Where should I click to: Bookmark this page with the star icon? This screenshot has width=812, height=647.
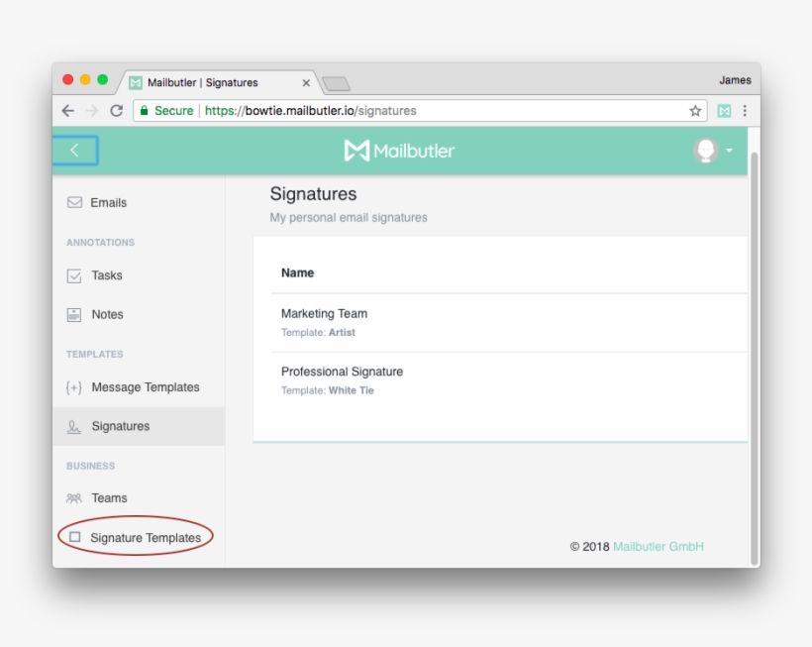click(x=695, y=111)
